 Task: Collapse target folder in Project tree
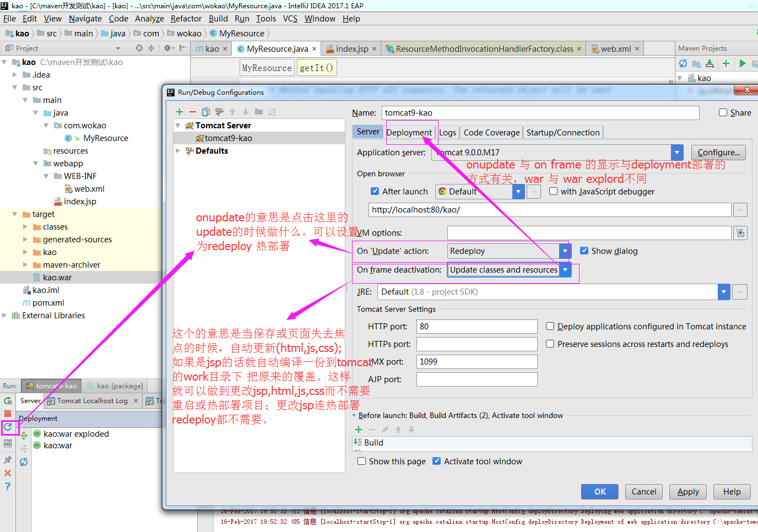coord(15,214)
